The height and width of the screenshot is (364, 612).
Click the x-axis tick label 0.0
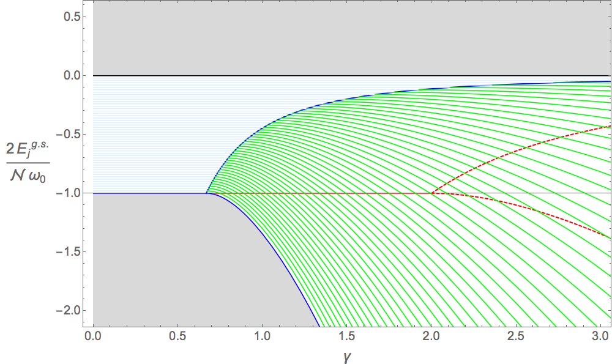93,336
